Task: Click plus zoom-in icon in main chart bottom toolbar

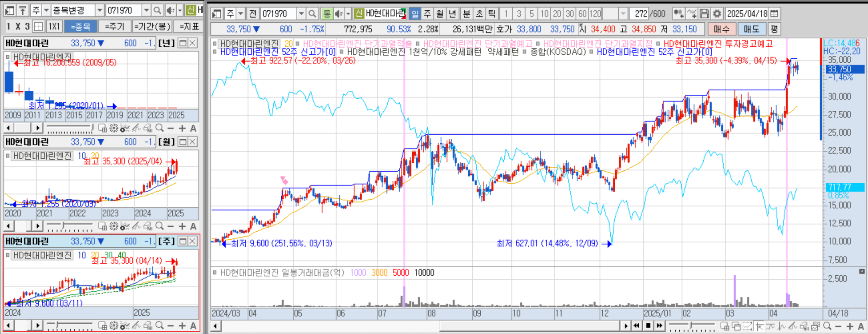Action: (850, 326)
